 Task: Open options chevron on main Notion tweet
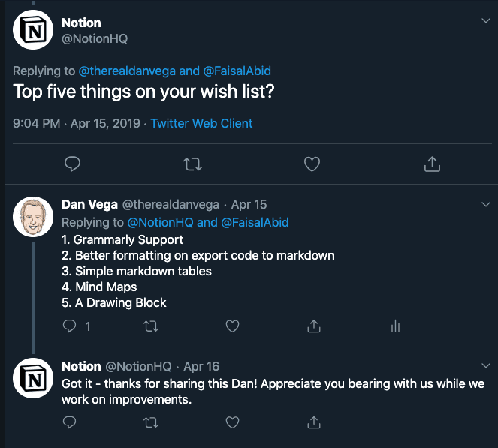[x=485, y=22]
